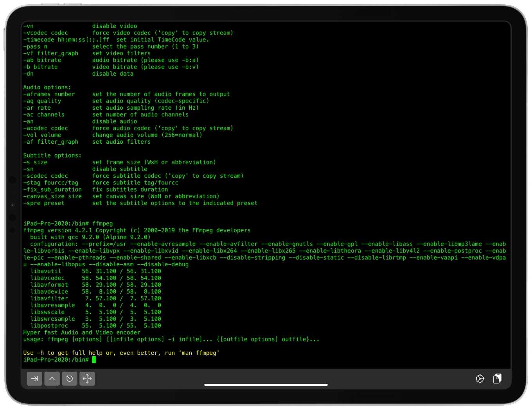Click 'disable video' description
This screenshot has height=410, width=532.
(x=115, y=26)
